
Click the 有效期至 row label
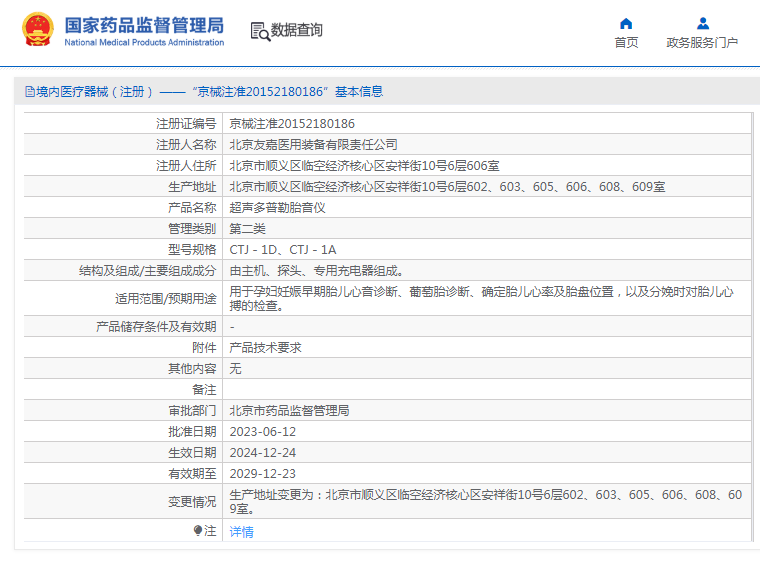pyautogui.click(x=192, y=473)
